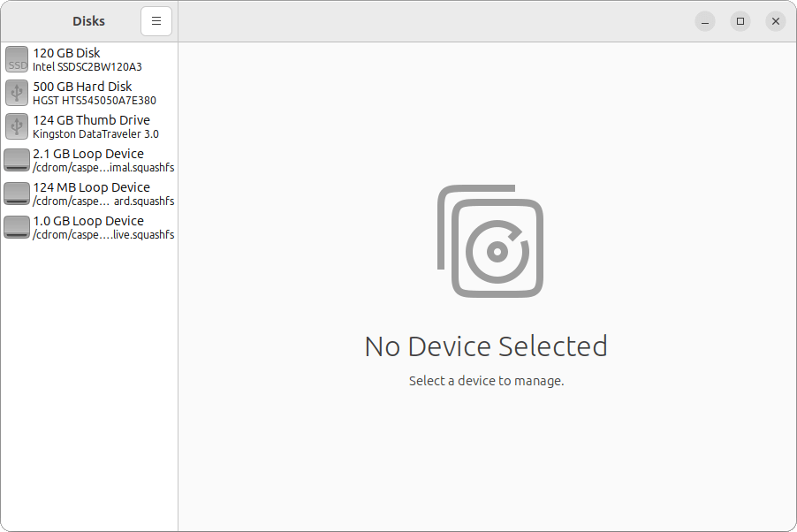Click the Disks title in header
797x532 pixels.
click(x=88, y=21)
